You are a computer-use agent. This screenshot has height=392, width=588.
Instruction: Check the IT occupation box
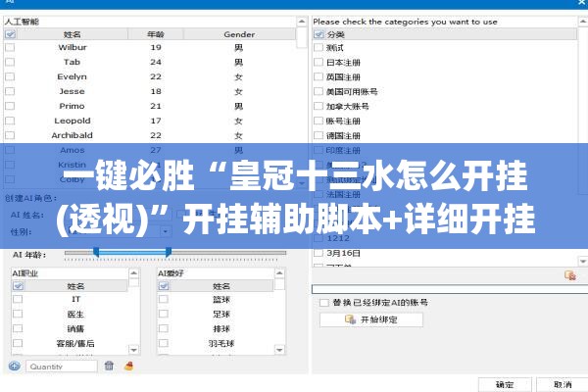(x=18, y=299)
